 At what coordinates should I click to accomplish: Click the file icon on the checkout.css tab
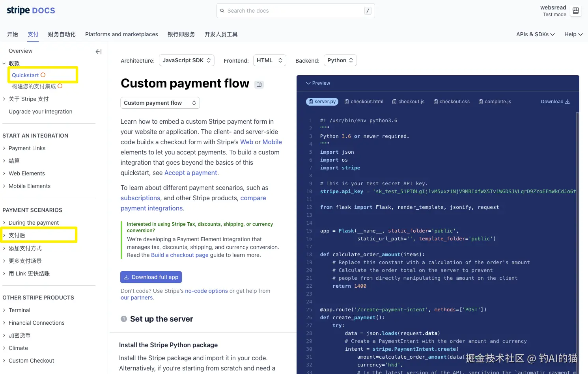pyautogui.click(x=436, y=102)
